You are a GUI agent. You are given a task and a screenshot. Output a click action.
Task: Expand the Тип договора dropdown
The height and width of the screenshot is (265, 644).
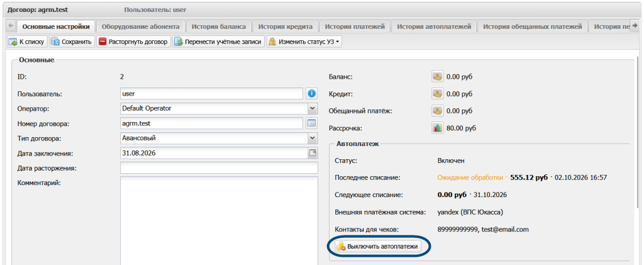click(x=313, y=138)
